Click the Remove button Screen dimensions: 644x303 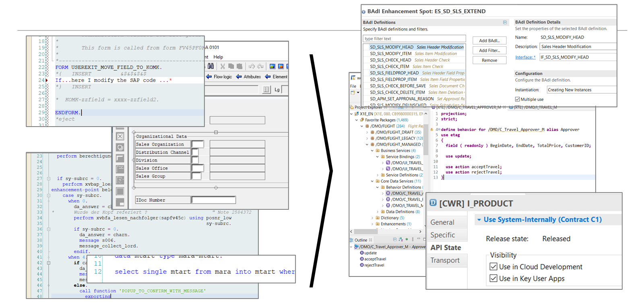489,60
